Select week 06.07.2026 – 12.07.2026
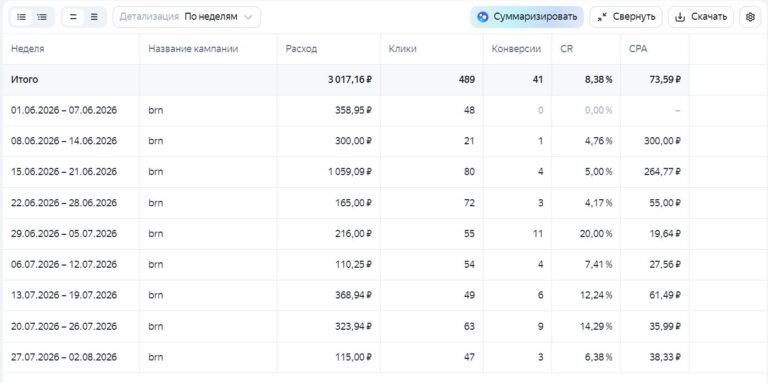768x383 pixels. point(64,264)
